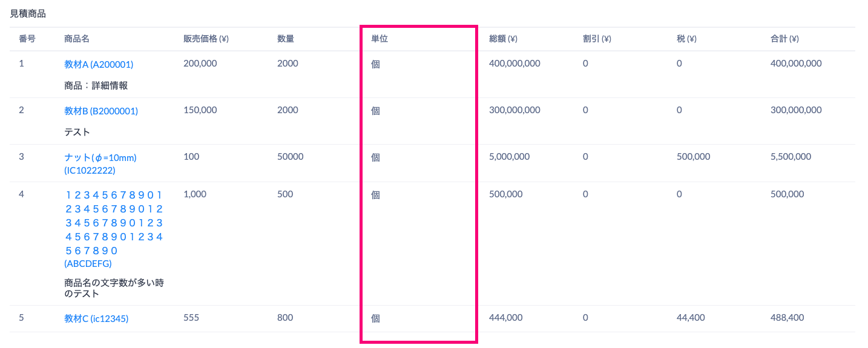Select the 50000 quantity cell
Viewport: 868px width, 348px height.
click(x=291, y=157)
